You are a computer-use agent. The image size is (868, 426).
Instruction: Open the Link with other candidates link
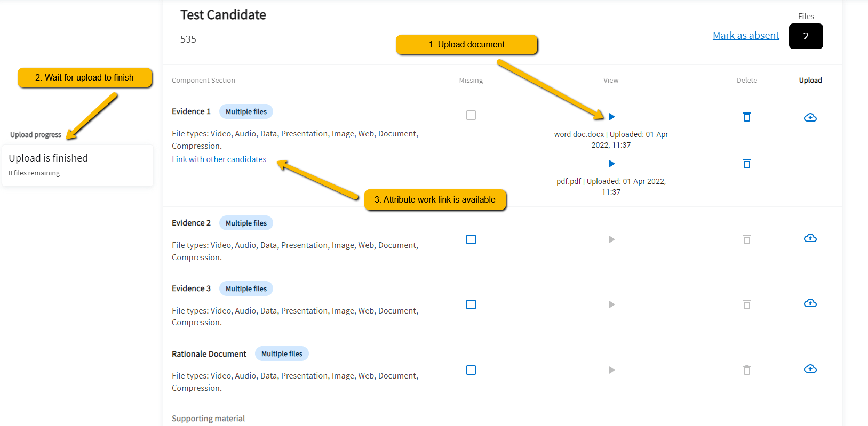pyautogui.click(x=219, y=159)
